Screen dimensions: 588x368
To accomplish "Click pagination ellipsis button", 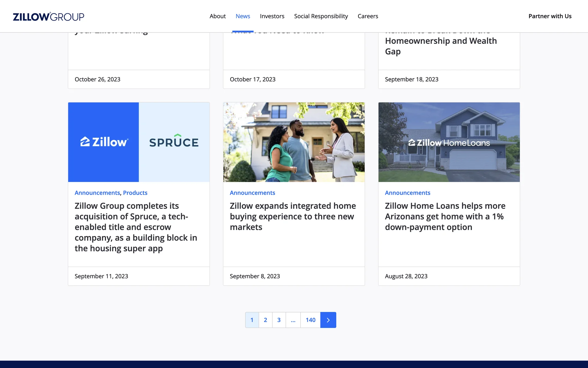I will pos(293,320).
